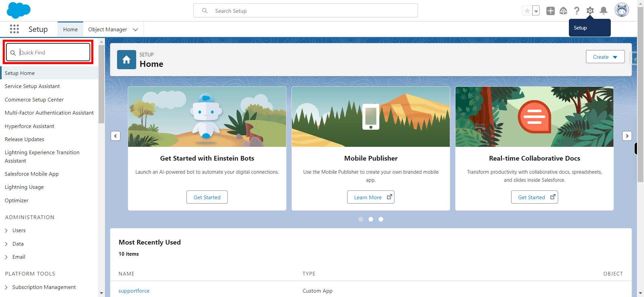644x297 pixels.
Task: Open Optimizer in sidebar
Action: pyautogui.click(x=16, y=201)
